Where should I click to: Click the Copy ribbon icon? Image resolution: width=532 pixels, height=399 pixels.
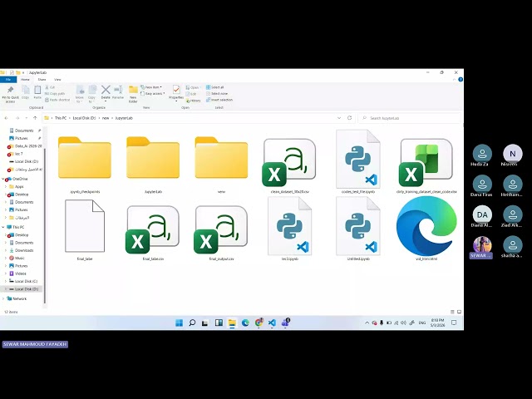point(26,90)
